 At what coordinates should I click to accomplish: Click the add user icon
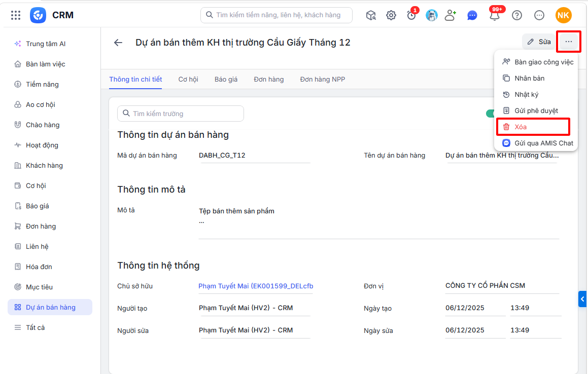(x=450, y=15)
